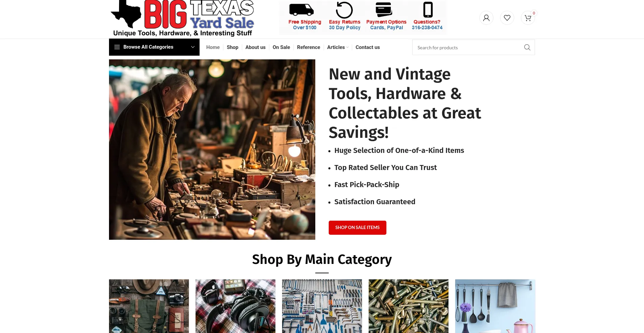Go to the On Sale page
The width and height of the screenshot is (644, 333).
281,47
